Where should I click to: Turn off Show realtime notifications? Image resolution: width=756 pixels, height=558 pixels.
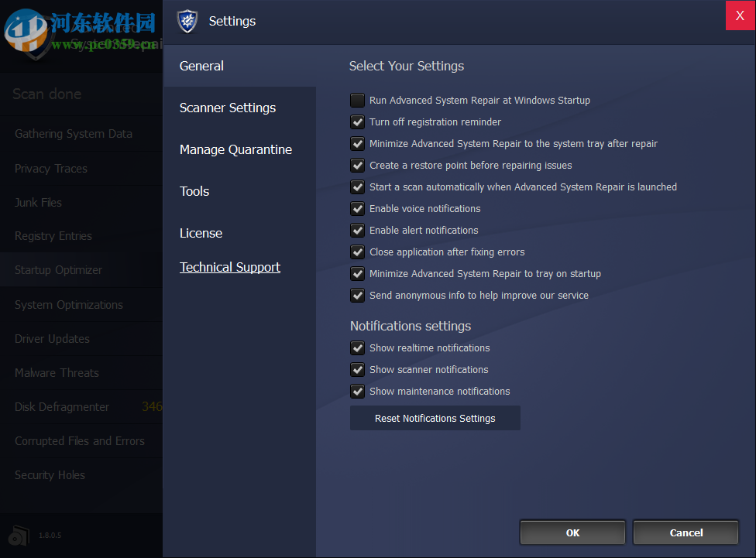[x=357, y=347]
